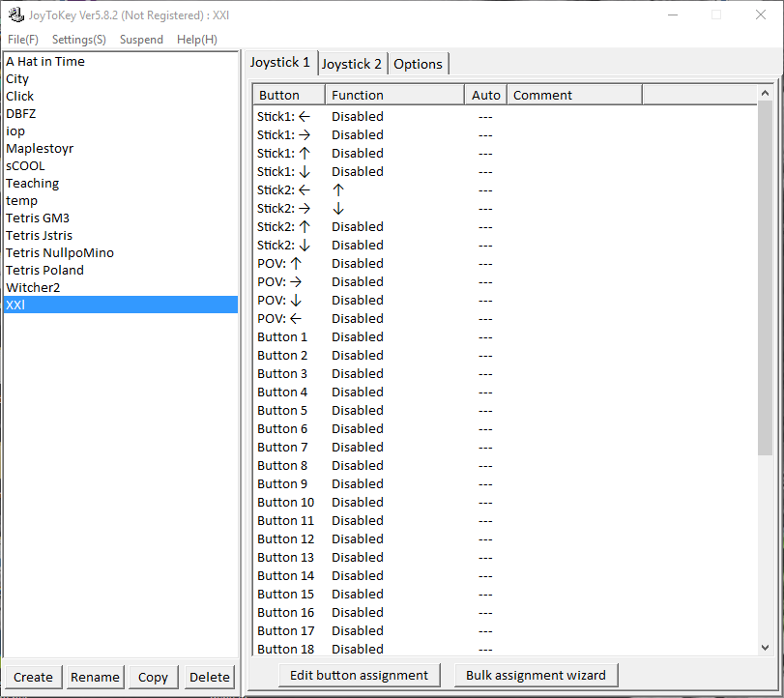Image resolution: width=784 pixels, height=698 pixels.
Task: Click the Rename profile button
Action: (x=95, y=677)
